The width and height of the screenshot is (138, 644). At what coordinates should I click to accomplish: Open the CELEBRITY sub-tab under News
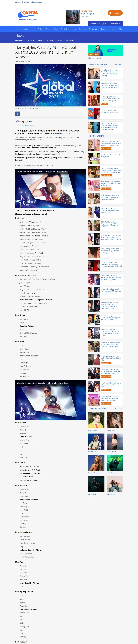pos(50,41)
